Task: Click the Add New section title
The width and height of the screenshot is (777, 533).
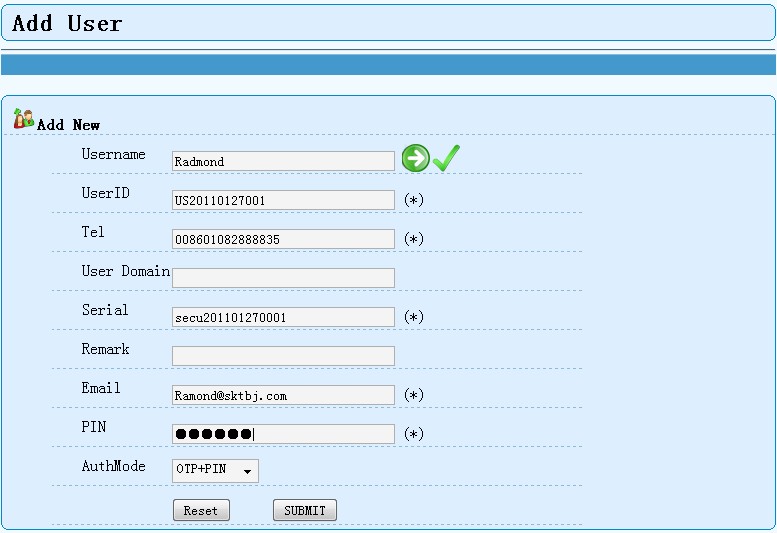Action: pos(68,125)
